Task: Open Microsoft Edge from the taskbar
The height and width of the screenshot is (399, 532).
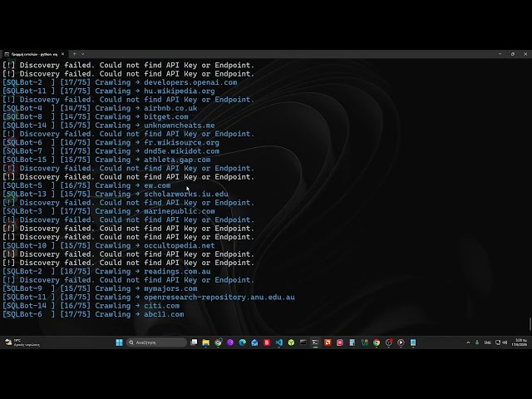Action: [x=242, y=342]
